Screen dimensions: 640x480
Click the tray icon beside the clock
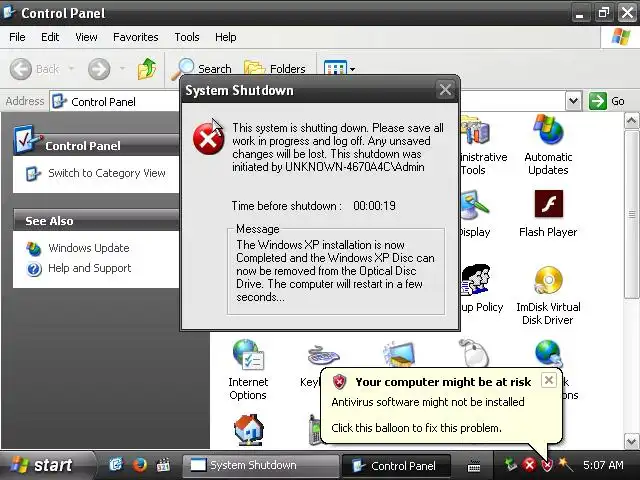pos(565,464)
